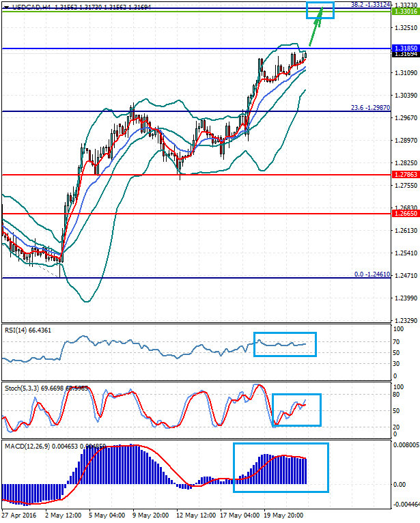This screenshot has width=420, height=523.
Task: Click the blue 1.31850 price tag
Action: pyautogui.click(x=403, y=48)
